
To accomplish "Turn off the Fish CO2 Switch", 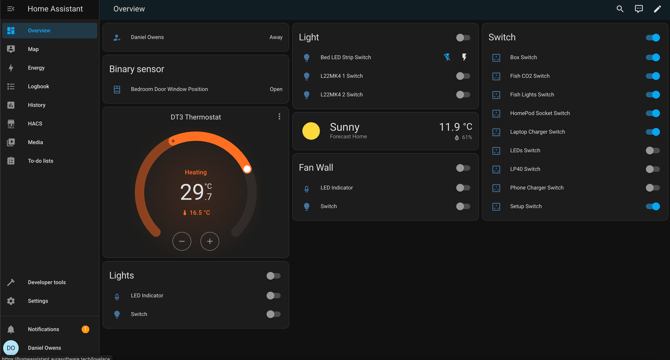I will click(x=653, y=76).
